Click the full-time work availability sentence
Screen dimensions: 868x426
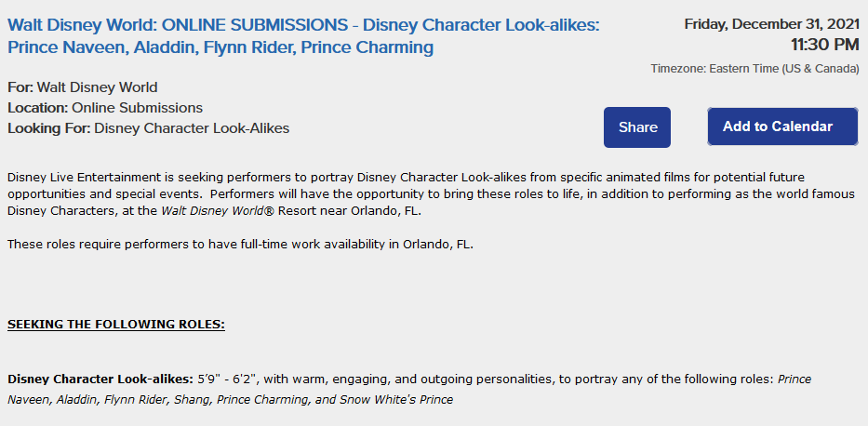coord(240,245)
